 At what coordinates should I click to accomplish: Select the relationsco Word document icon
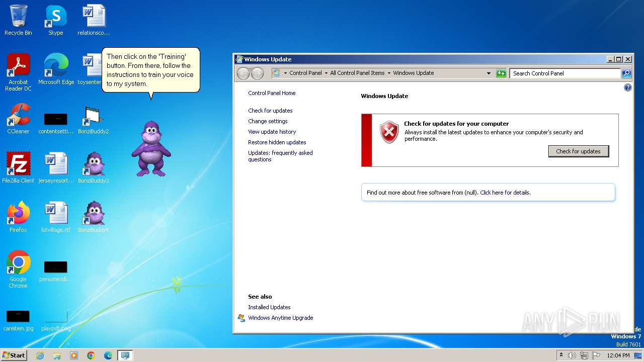(94, 21)
